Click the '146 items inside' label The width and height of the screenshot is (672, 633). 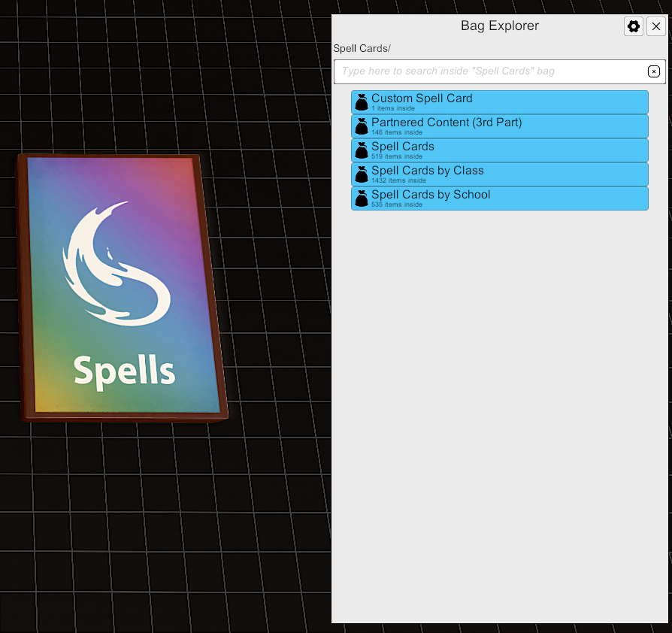[x=397, y=132]
